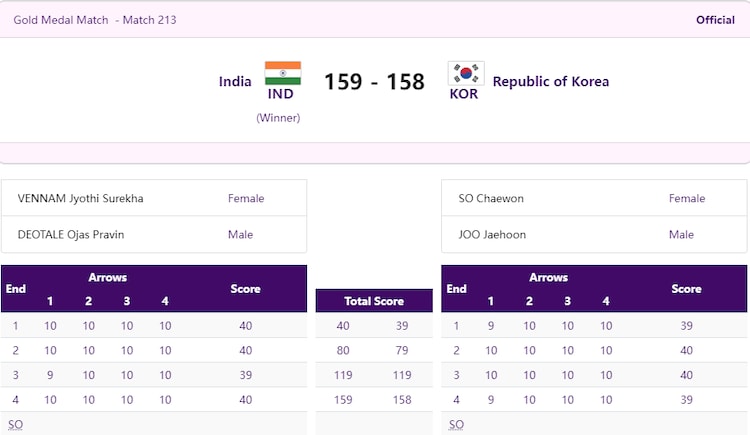Click Score header in Korea's table
The height and width of the screenshot is (435, 750).
click(686, 289)
